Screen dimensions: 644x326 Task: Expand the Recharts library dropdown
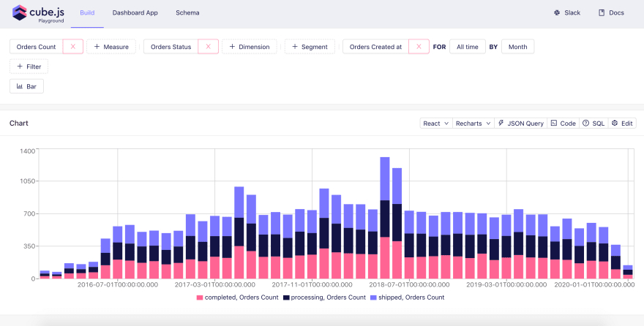click(473, 124)
